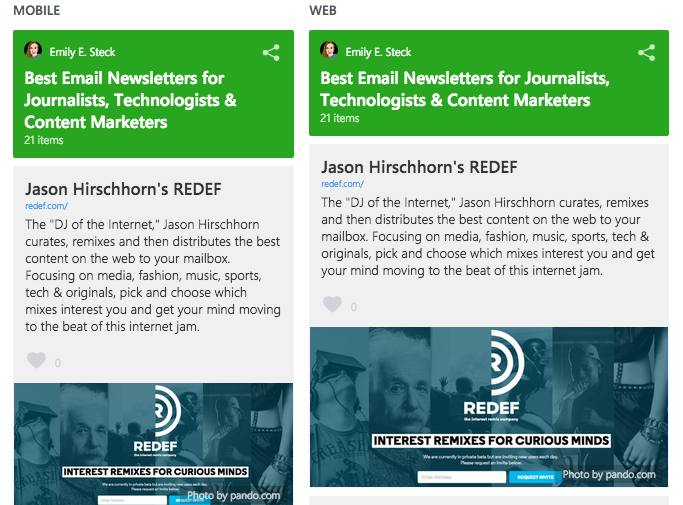Click Request Invite button in Web image

(x=535, y=477)
